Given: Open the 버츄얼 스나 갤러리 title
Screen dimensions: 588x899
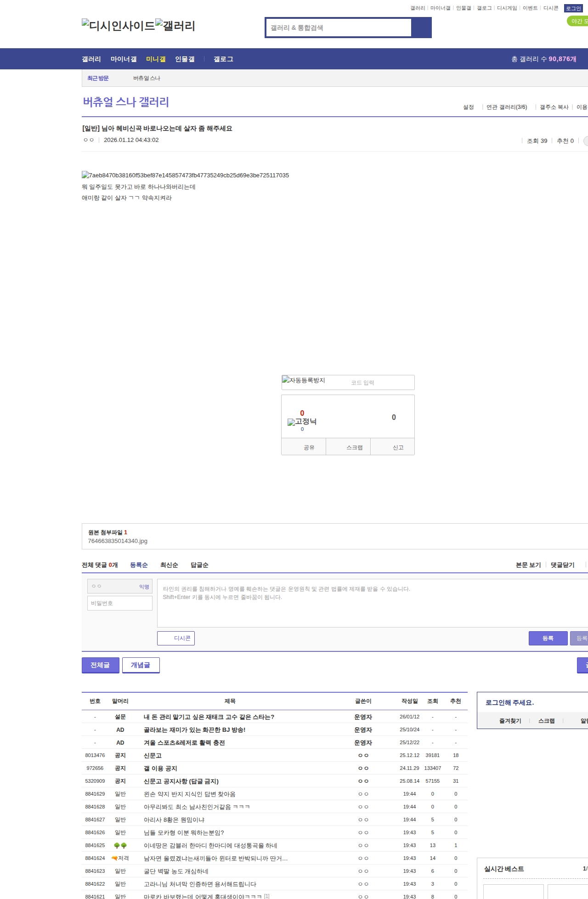Looking at the screenshot, I should [x=126, y=102].
